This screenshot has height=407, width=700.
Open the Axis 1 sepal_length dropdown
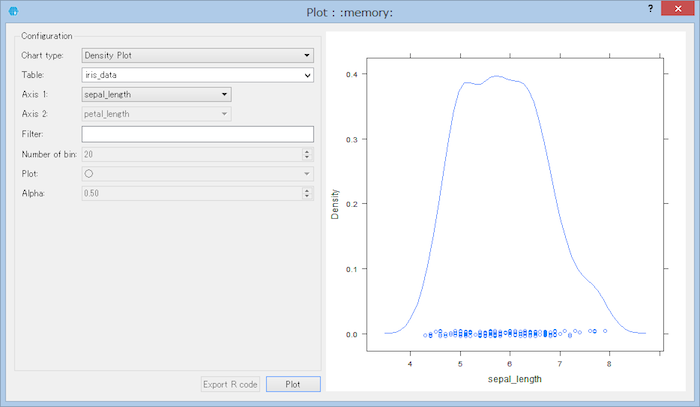point(156,95)
